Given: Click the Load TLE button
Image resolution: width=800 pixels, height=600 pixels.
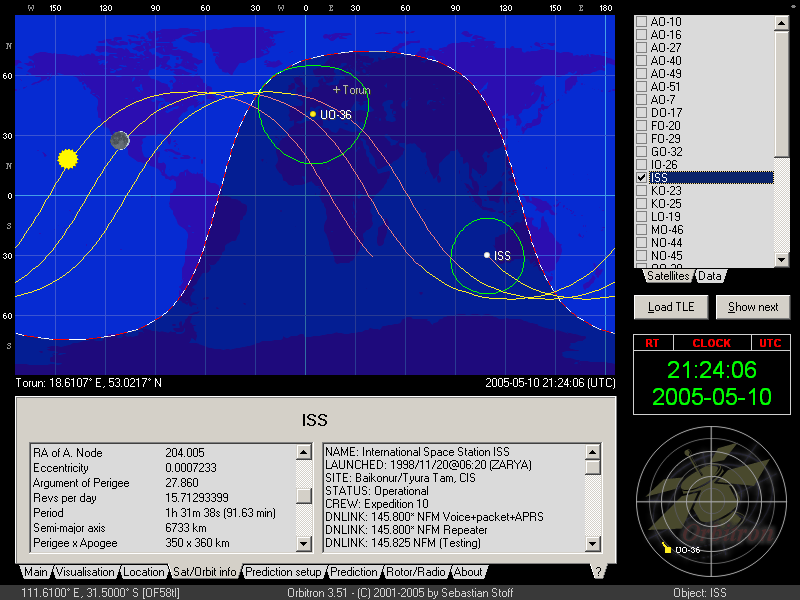Looking at the screenshot, I should tap(670, 307).
